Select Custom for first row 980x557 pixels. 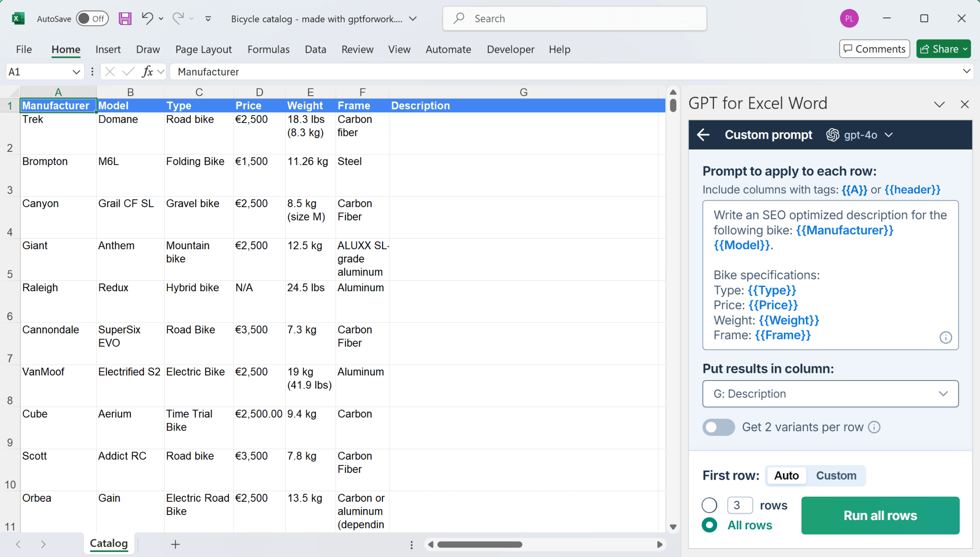tap(836, 475)
